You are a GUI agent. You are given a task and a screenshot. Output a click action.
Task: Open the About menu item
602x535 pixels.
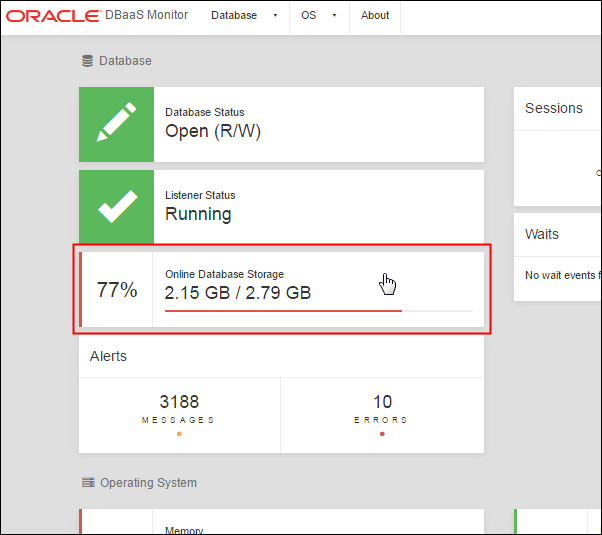point(375,16)
